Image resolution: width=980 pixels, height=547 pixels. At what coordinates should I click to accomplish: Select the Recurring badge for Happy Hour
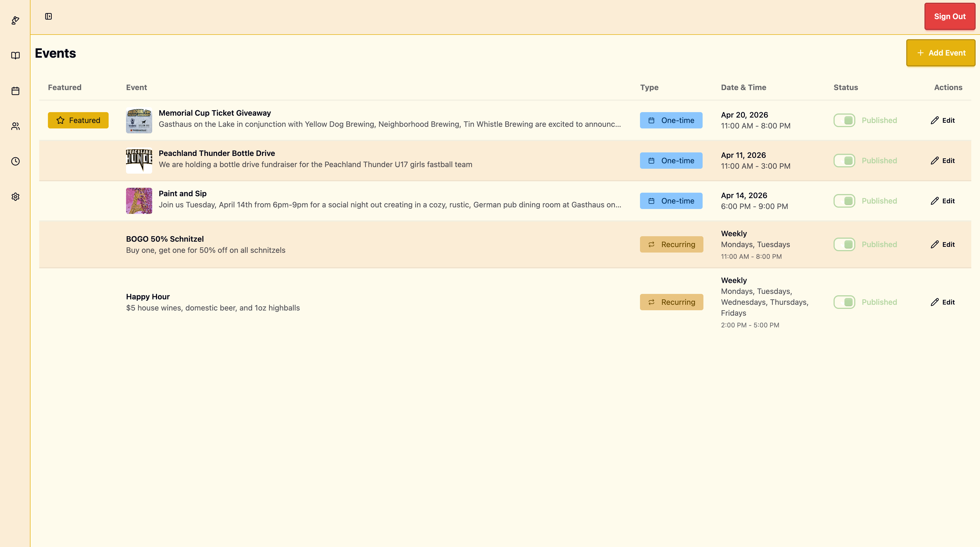point(672,302)
